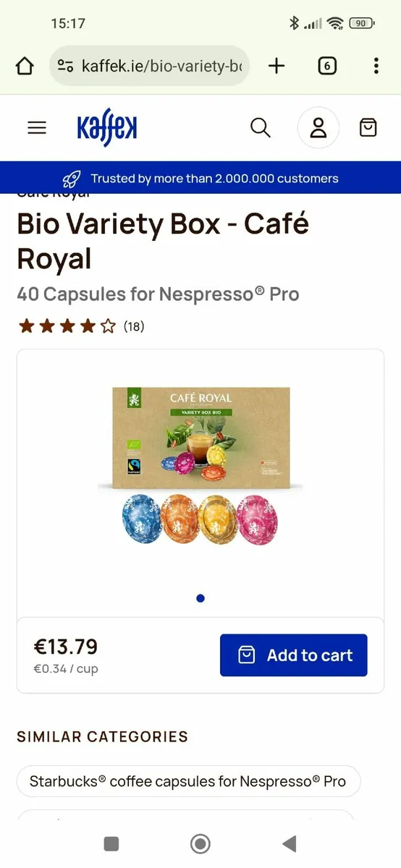Open Starbucks coffee capsules for Nespresso Pro category
Screen dimensions: 401x868
click(x=188, y=781)
